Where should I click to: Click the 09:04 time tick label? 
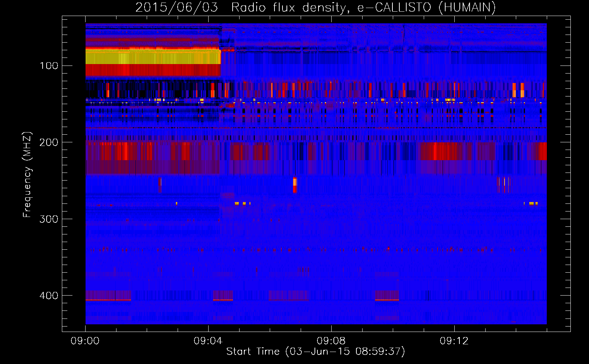click(208, 341)
